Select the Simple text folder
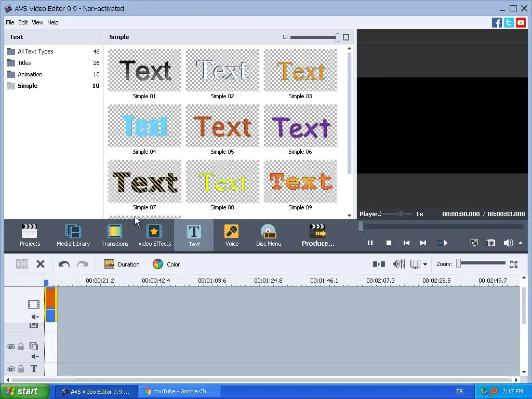Screen dimensions: 532x399 click(x=54, y=86)
